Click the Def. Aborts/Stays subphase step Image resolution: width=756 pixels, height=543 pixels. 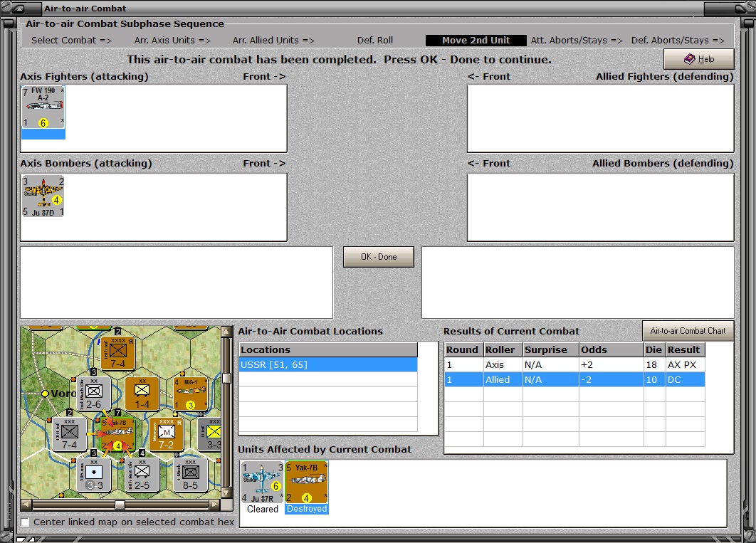678,41
